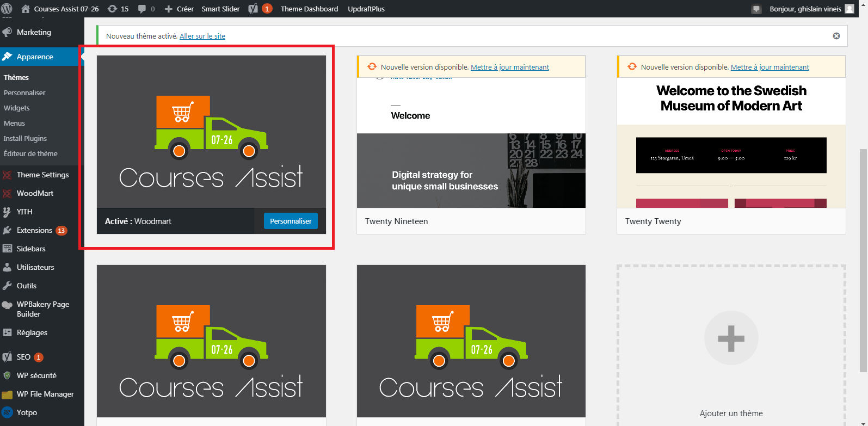The image size is (868, 426).
Task: Click the WP File Manager folder icon
Action: click(7, 394)
